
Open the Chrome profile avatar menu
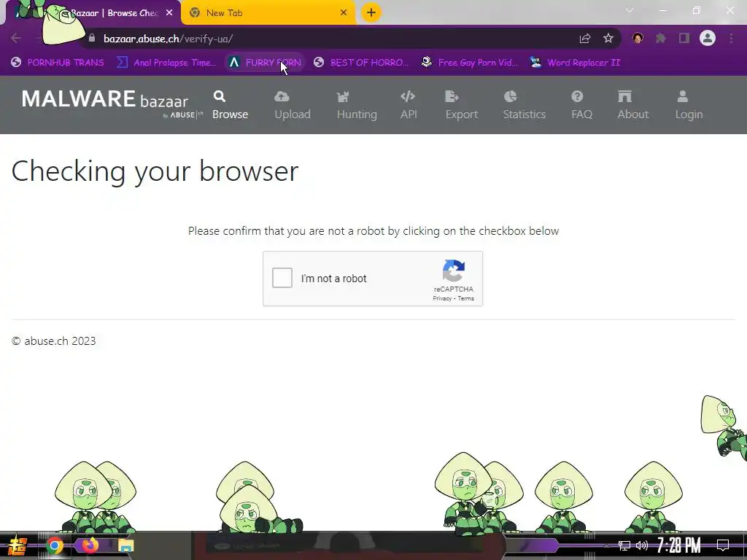click(708, 38)
